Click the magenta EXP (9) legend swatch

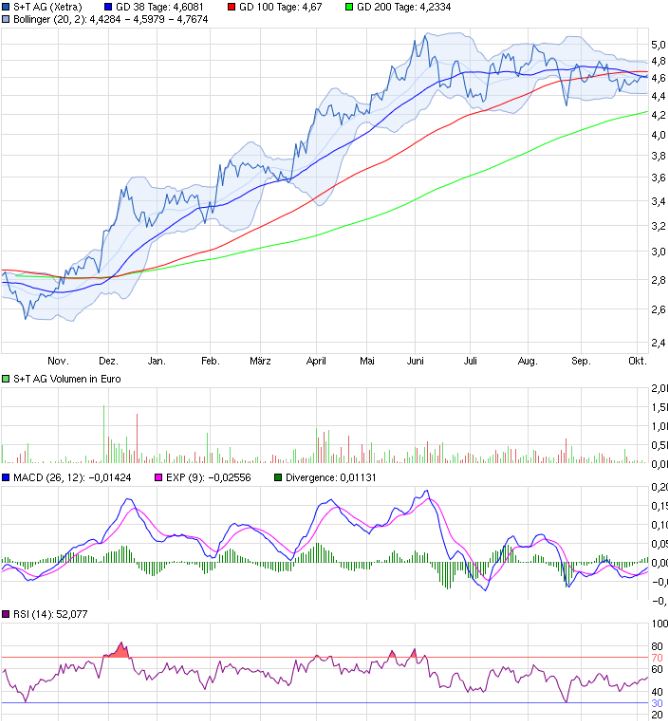(156, 476)
